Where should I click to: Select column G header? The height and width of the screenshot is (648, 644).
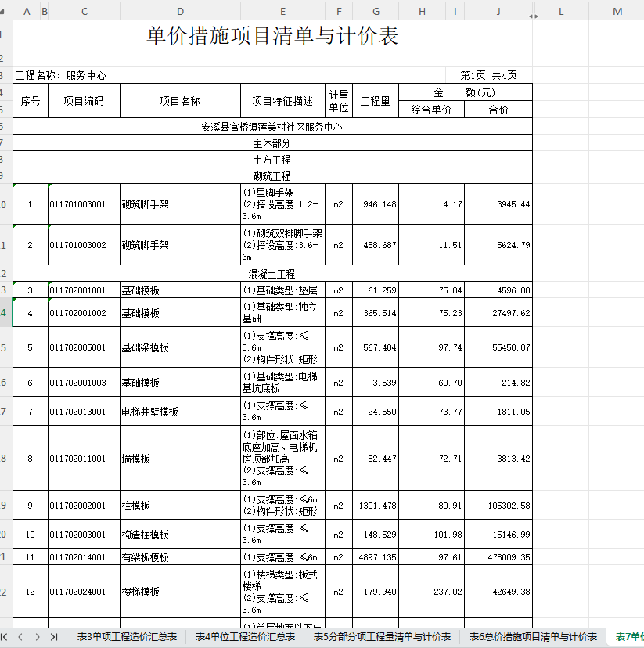click(376, 12)
